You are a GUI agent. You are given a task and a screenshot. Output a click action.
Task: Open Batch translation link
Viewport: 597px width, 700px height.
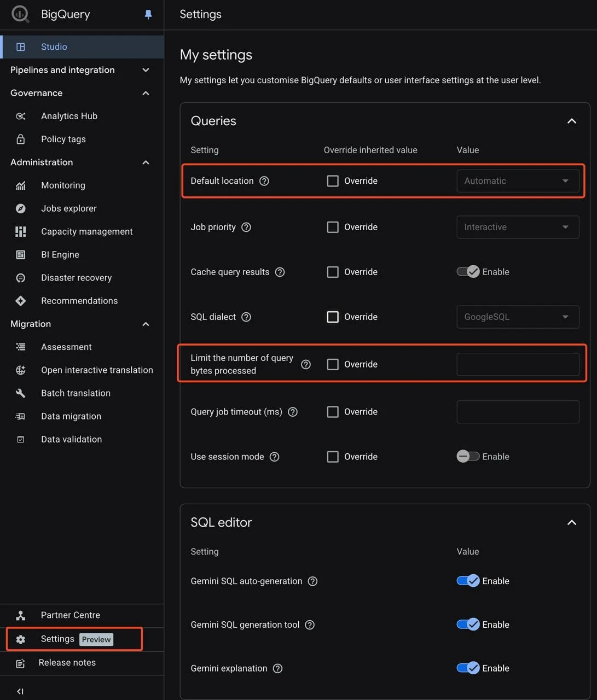coord(76,393)
